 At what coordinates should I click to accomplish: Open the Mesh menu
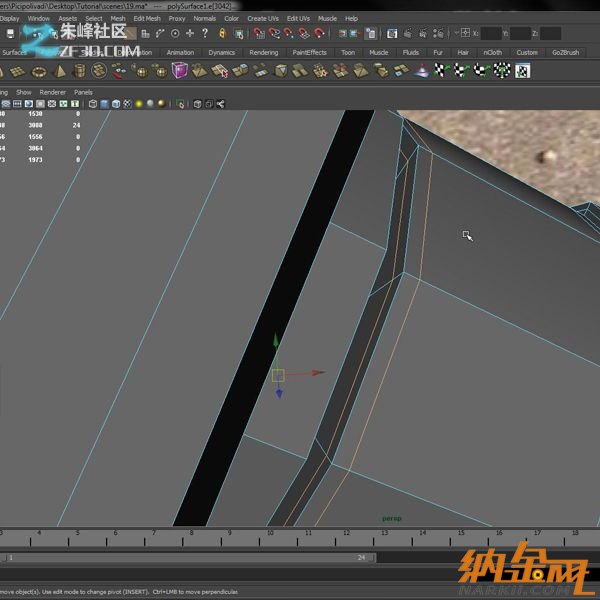(x=117, y=18)
